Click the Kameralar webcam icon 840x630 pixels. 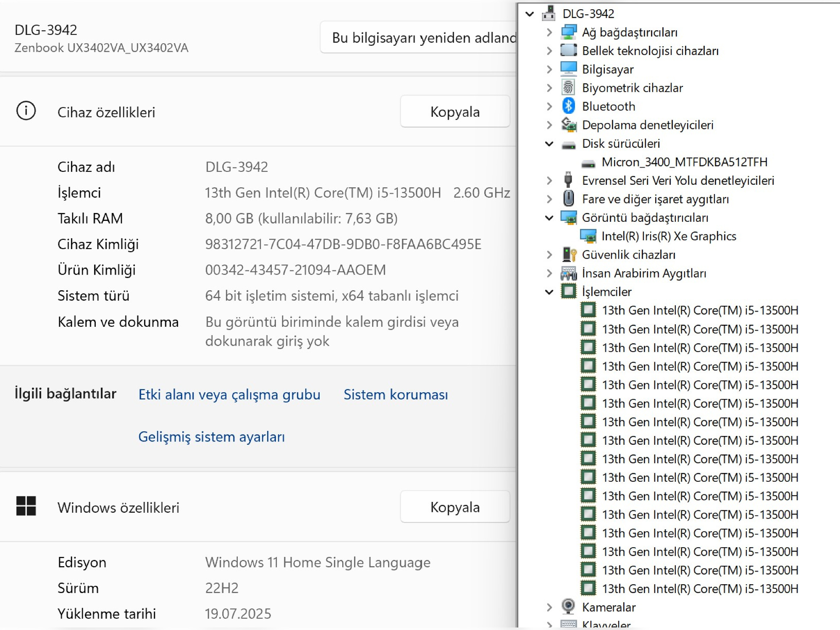(568, 606)
